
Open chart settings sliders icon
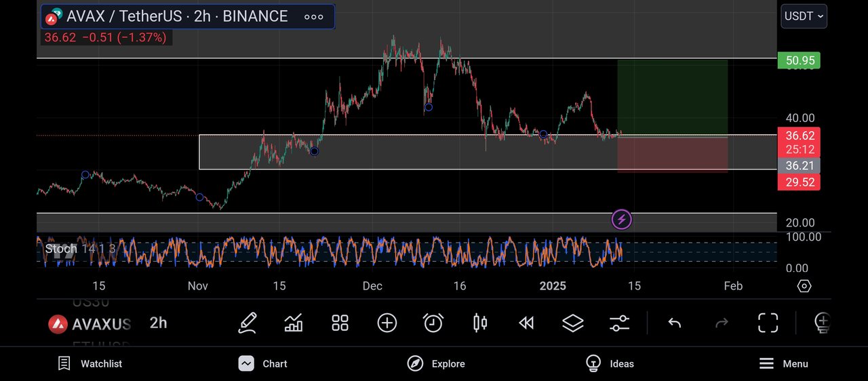619,323
